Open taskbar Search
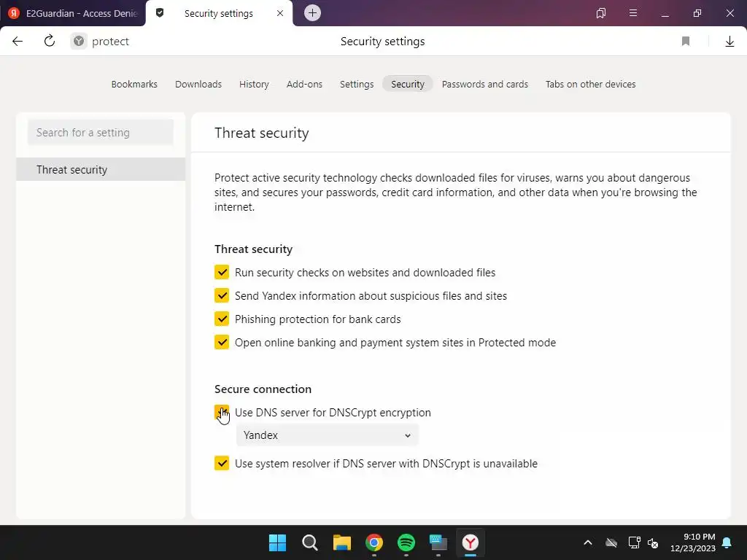This screenshot has height=560, width=747. pyautogui.click(x=309, y=542)
